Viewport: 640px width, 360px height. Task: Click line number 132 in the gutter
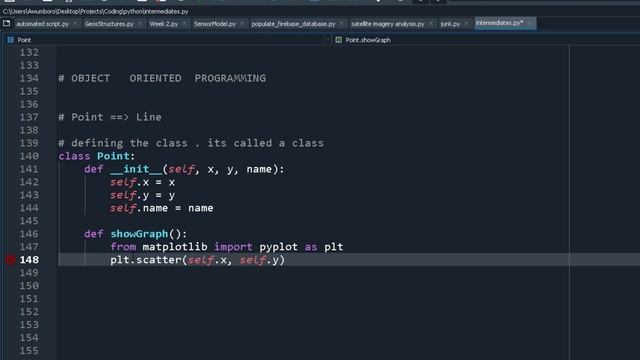(x=29, y=53)
